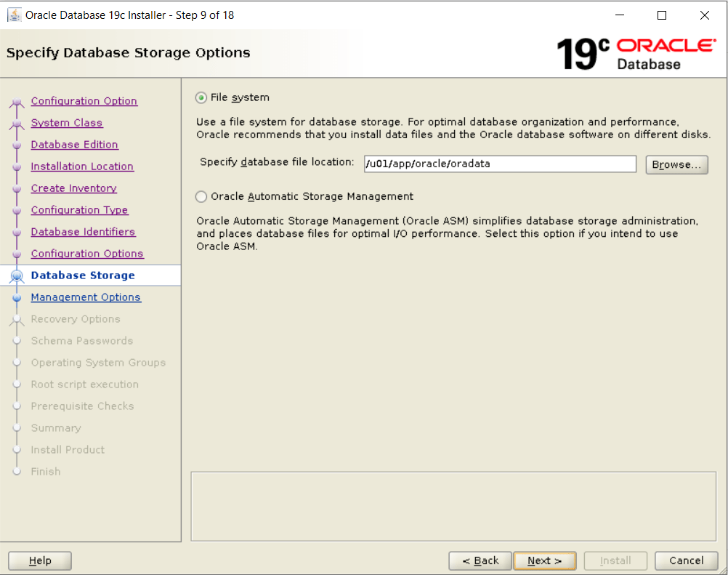The width and height of the screenshot is (728, 575).
Task: Select the File system radio button
Action: coord(201,97)
